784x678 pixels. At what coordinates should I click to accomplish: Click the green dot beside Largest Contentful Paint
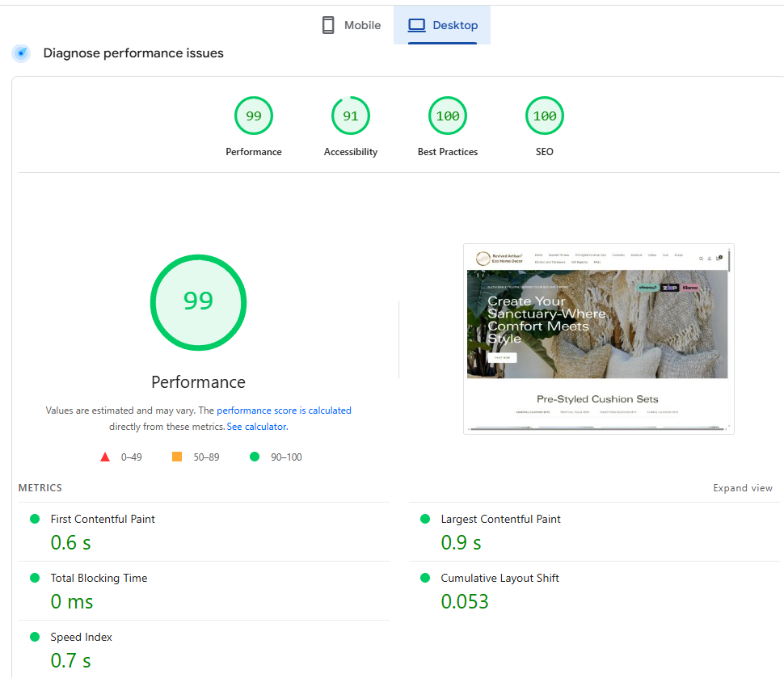point(425,519)
